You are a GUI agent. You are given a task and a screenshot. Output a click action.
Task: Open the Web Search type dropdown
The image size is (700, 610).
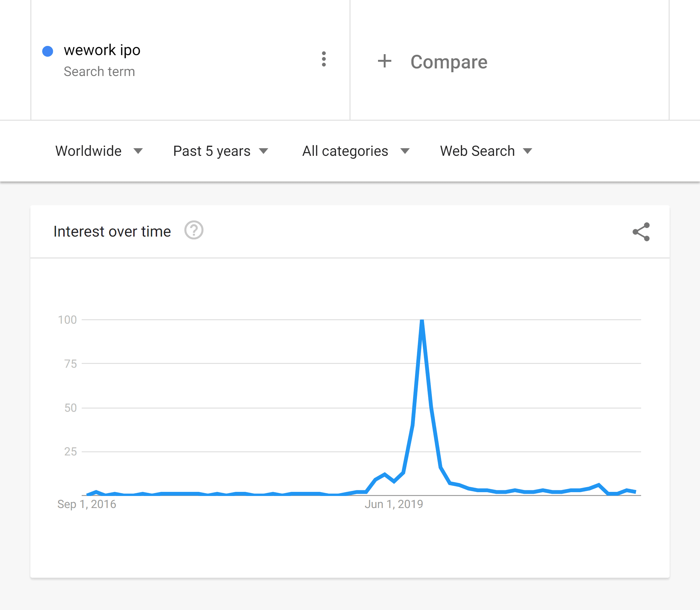tap(486, 151)
